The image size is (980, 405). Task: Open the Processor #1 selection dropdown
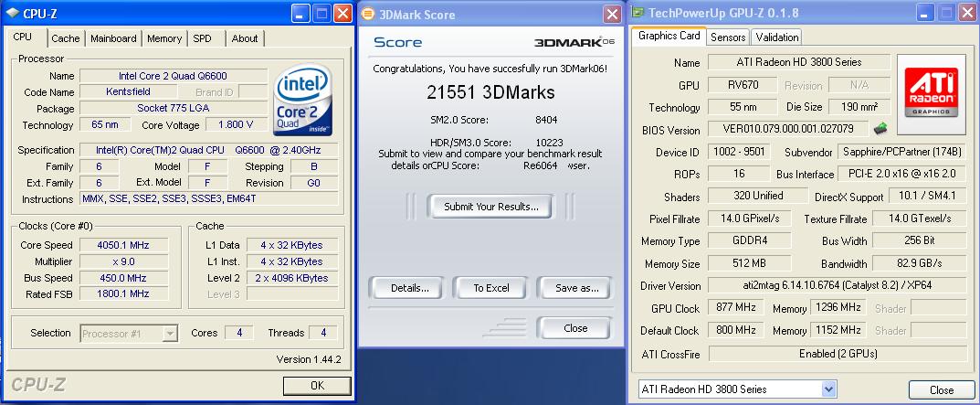tap(169, 333)
